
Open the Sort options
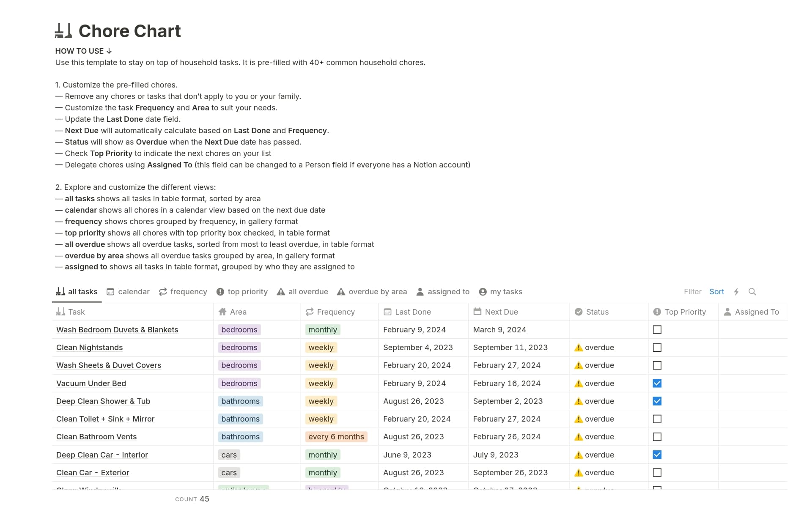pos(716,291)
